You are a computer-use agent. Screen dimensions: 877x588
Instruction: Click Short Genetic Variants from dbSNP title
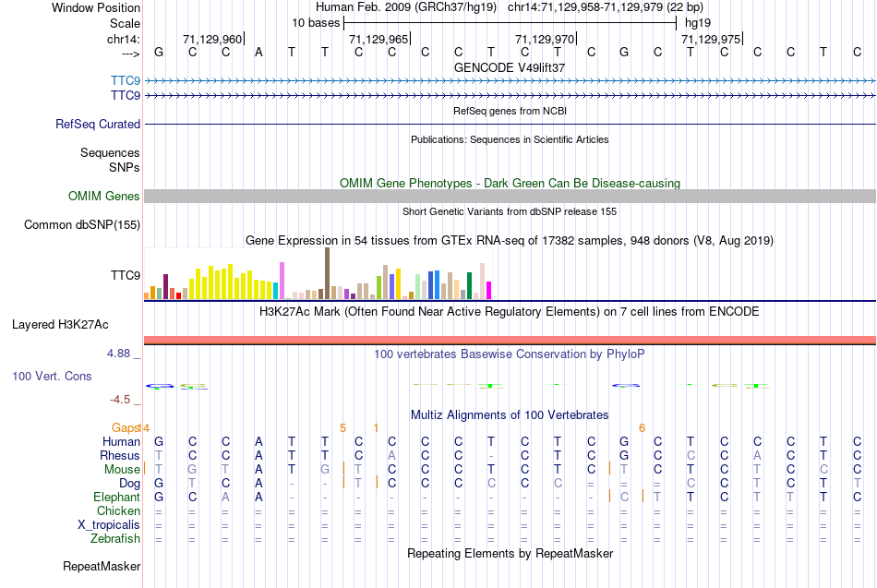point(510,211)
